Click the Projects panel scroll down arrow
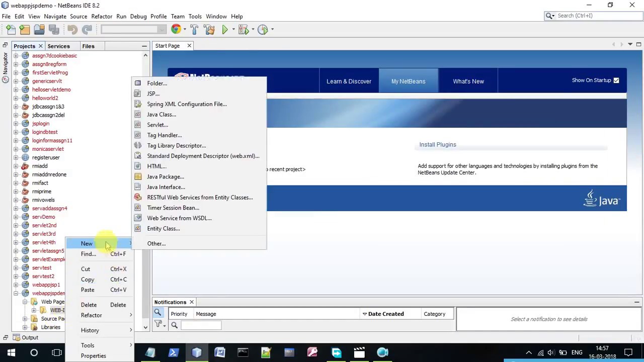 (x=145, y=327)
